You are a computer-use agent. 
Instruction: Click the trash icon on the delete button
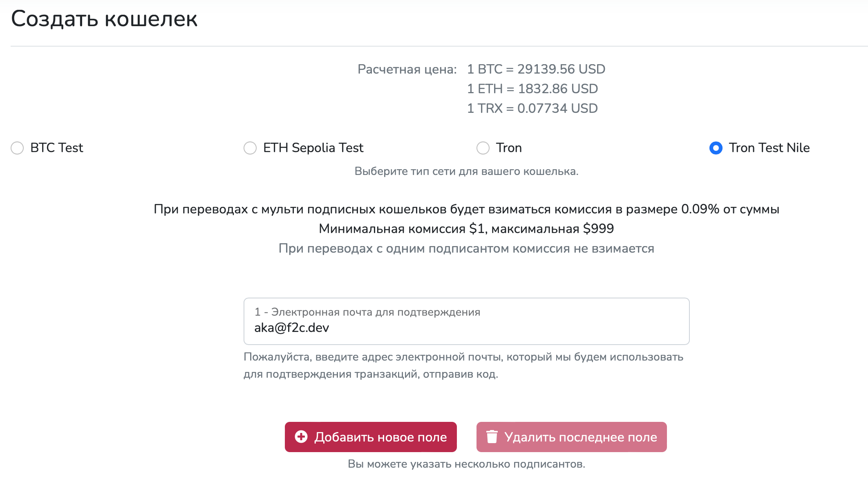[492, 437]
